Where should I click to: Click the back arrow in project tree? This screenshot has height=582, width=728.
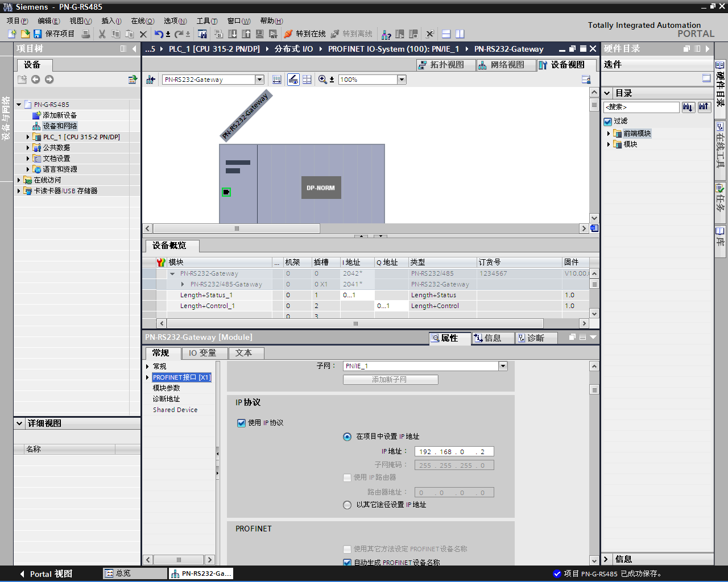point(35,80)
